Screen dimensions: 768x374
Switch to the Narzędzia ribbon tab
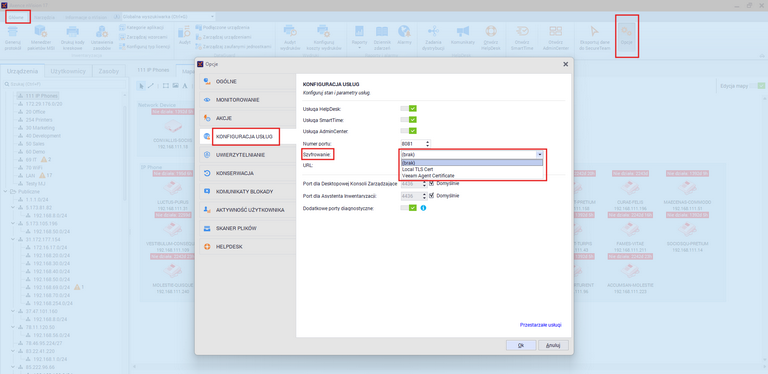pos(45,17)
